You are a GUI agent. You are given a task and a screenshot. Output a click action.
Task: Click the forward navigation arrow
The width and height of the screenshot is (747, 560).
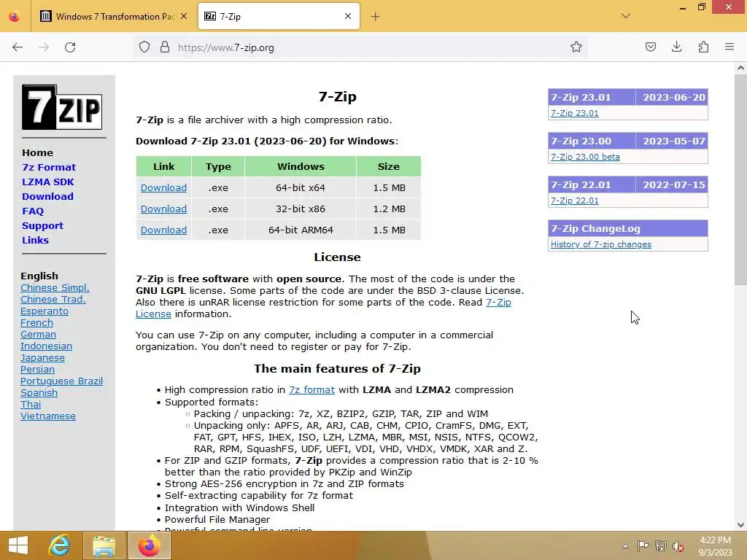(44, 47)
